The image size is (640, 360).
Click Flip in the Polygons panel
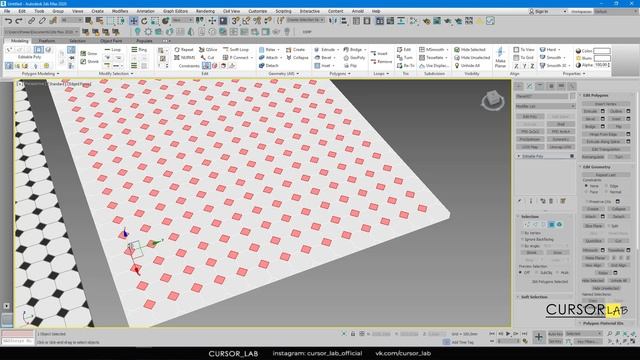click(350, 65)
